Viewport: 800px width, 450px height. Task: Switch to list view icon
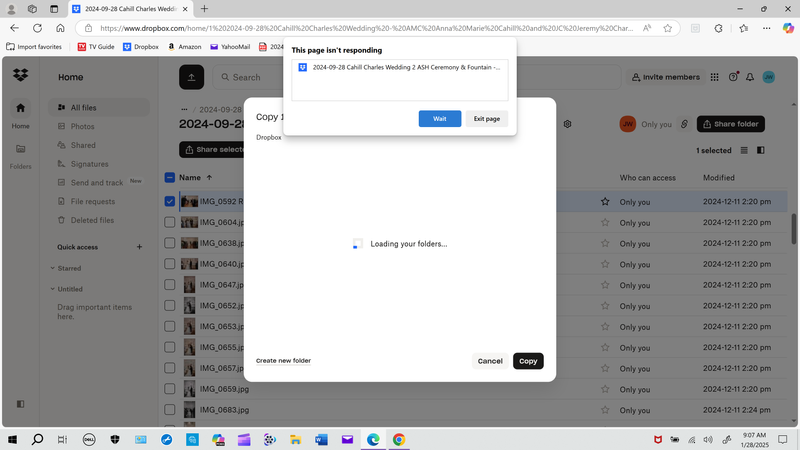point(744,150)
